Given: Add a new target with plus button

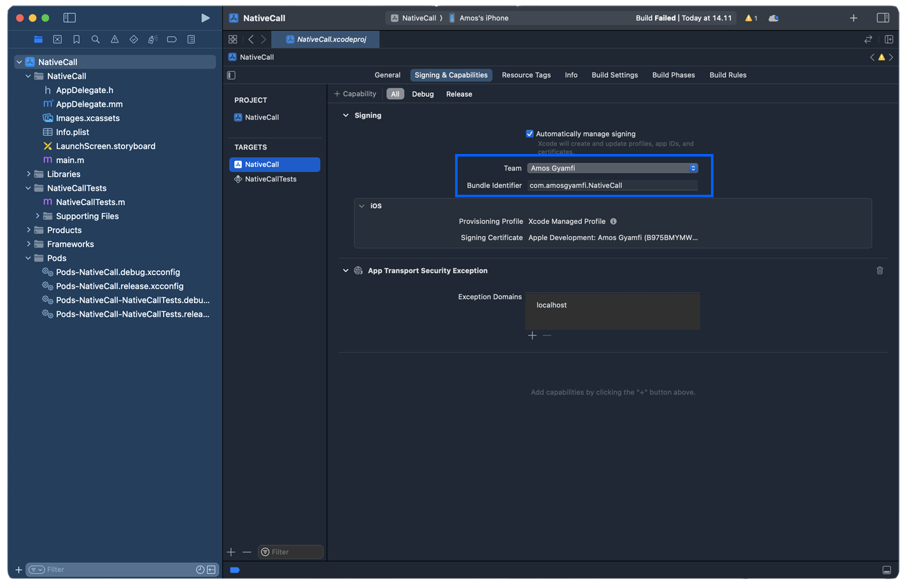Looking at the screenshot, I should click(x=231, y=552).
